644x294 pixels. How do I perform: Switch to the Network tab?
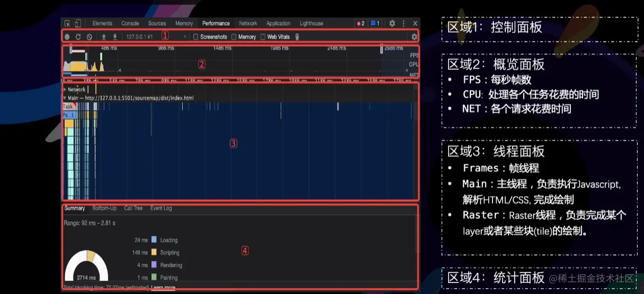pos(248,23)
